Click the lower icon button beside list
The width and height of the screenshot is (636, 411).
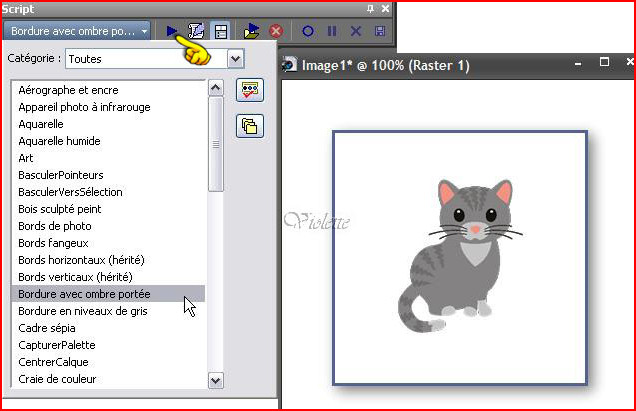coord(249,126)
